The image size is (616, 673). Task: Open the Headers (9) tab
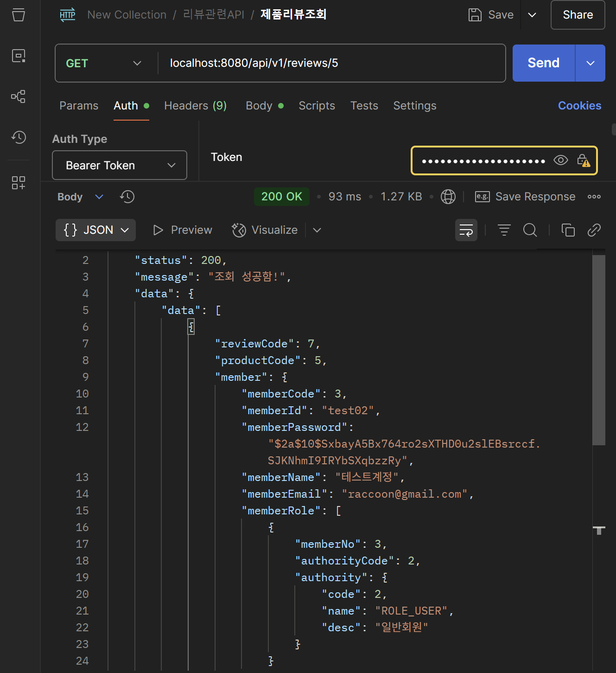tap(196, 106)
